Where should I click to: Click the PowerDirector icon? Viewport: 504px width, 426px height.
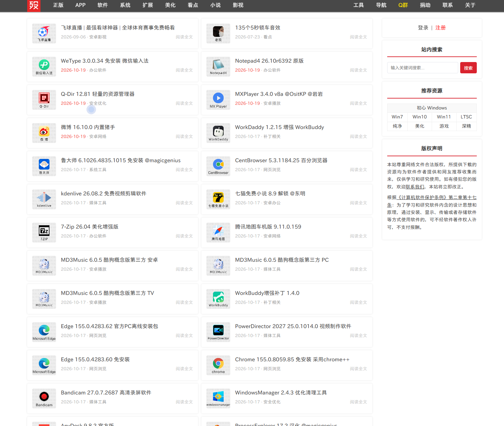(218, 332)
